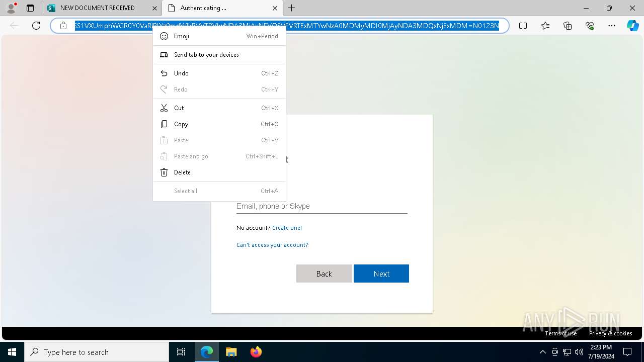The width and height of the screenshot is (644, 362).
Task: Click the Create one! link
Action: [x=287, y=228]
